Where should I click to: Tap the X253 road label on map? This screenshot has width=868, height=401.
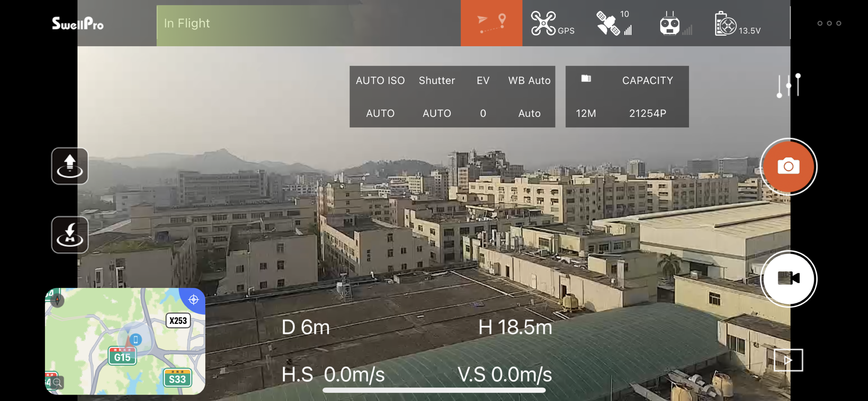click(178, 320)
